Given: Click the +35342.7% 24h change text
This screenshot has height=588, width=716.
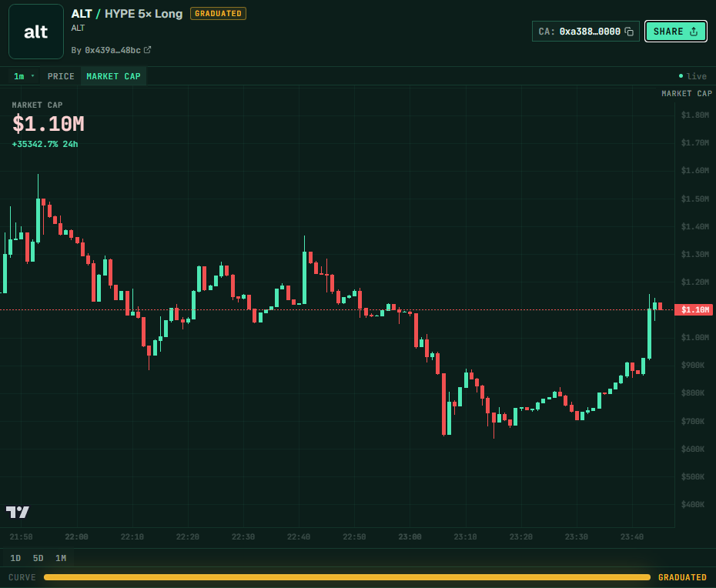Looking at the screenshot, I should coord(45,144).
